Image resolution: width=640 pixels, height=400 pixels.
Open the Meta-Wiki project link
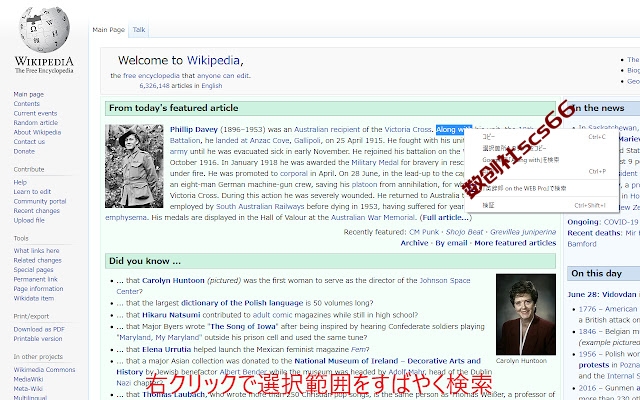coord(28,389)
